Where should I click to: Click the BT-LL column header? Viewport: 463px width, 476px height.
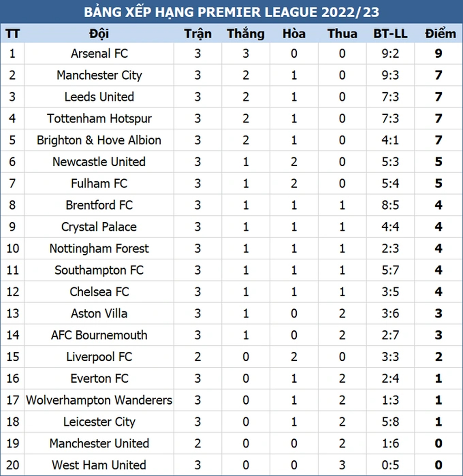(x=390, y=33)
